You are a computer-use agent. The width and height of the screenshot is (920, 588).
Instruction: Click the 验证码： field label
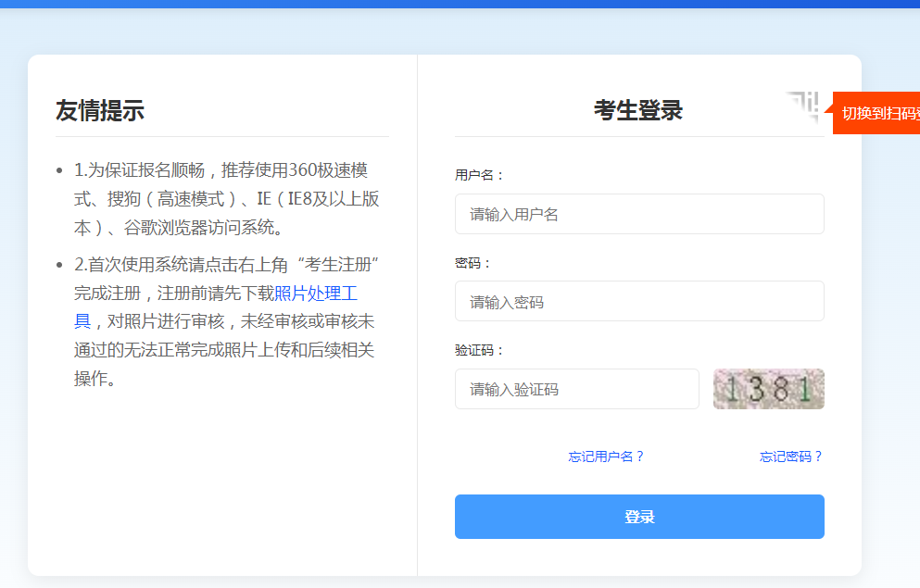(x=480, y=350)
